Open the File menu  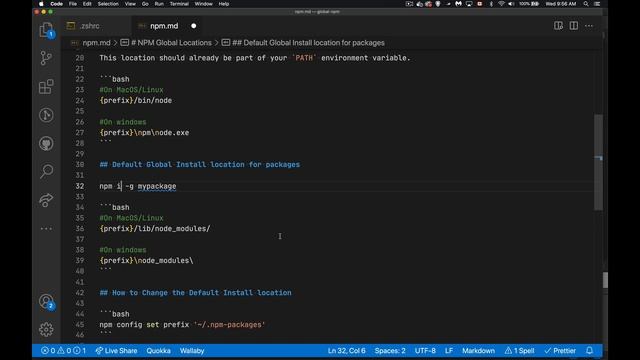pos(73,4)
